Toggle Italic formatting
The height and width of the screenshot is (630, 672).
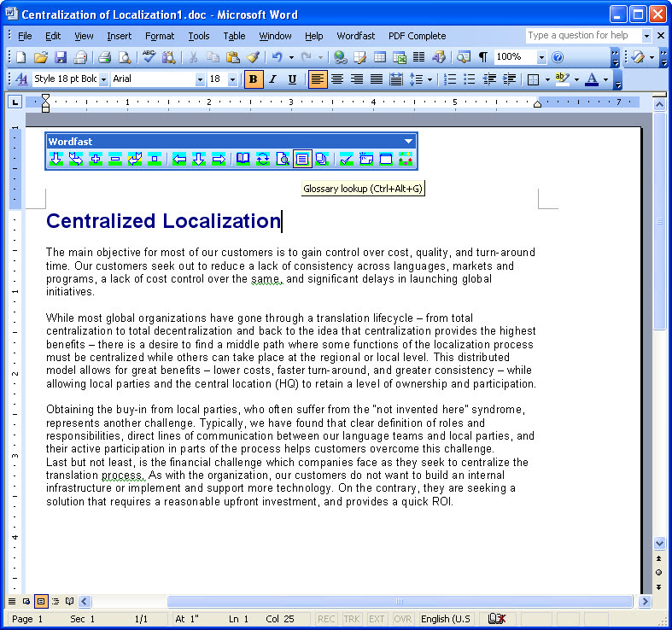click(272, 79)
